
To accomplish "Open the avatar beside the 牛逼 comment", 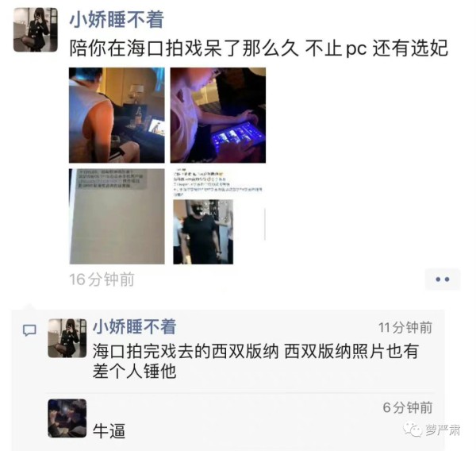I will (x=67, y=418).
